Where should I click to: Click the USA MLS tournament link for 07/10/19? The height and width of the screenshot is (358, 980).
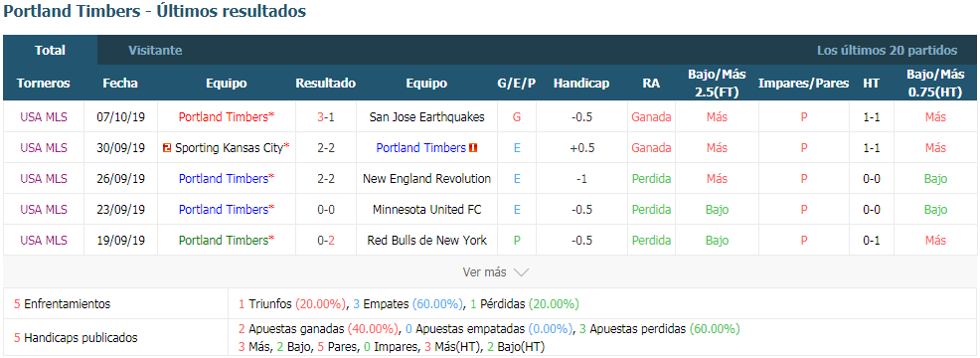click(43, 116)
